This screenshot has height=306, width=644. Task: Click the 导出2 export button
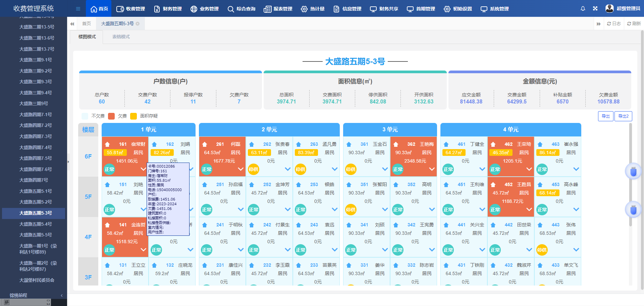(623, 116)
